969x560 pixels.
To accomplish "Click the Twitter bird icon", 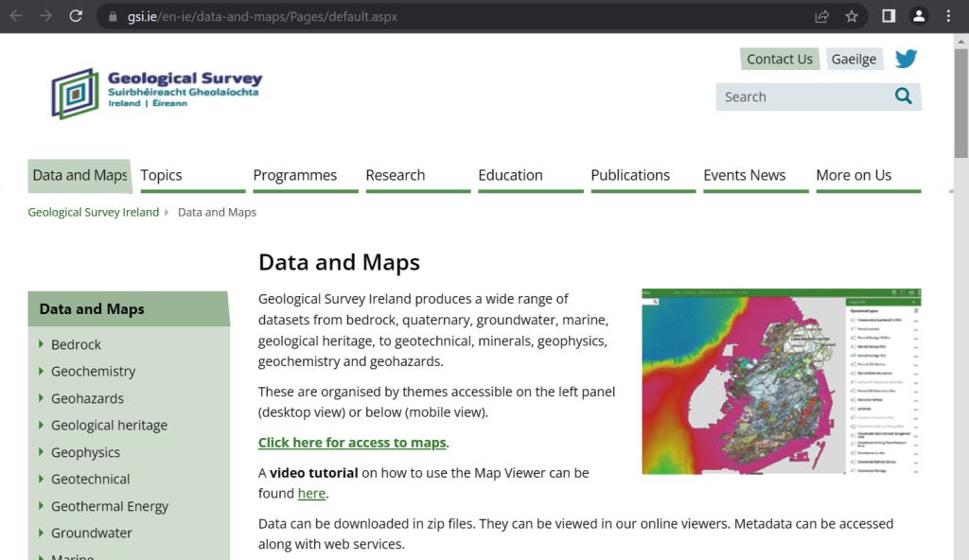I will [906, 59].
